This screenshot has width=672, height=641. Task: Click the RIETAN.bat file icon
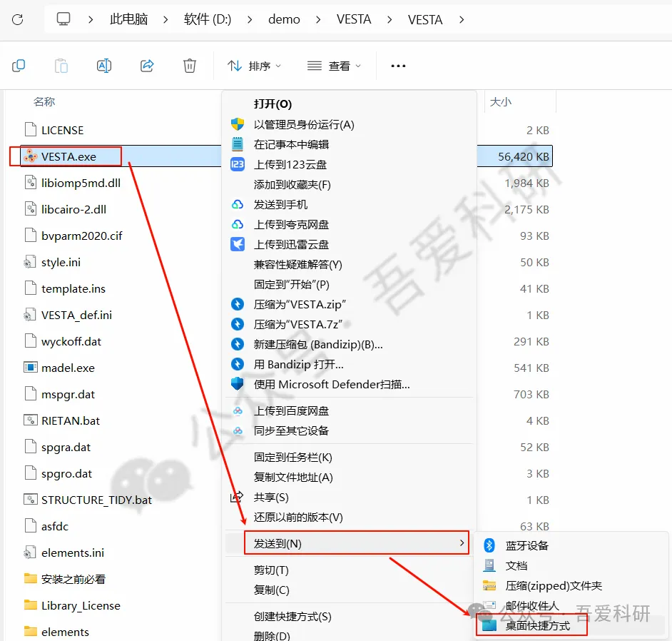31,420
